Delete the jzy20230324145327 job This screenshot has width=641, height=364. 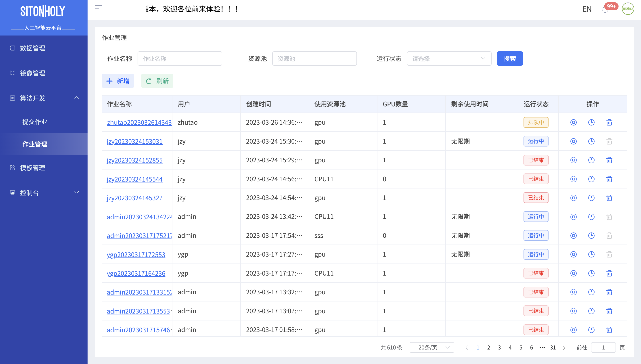[609, 198]
